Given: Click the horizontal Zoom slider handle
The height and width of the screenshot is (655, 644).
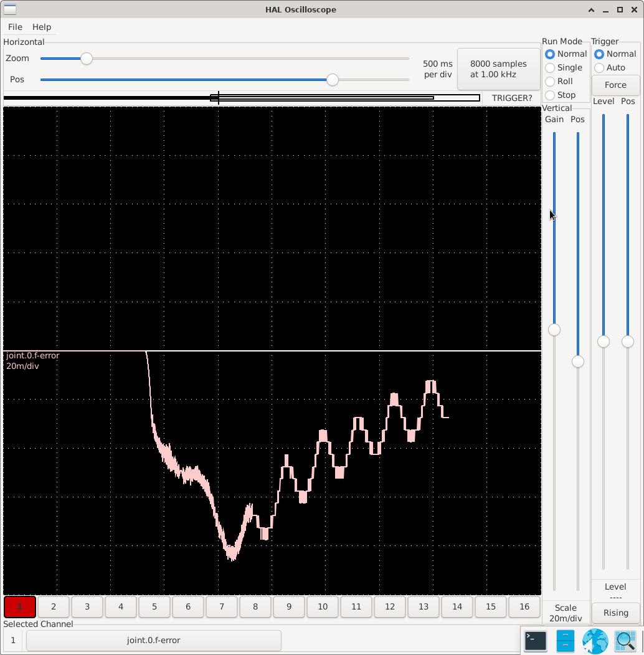Looking at the screenshot, I should pos(87,59).
